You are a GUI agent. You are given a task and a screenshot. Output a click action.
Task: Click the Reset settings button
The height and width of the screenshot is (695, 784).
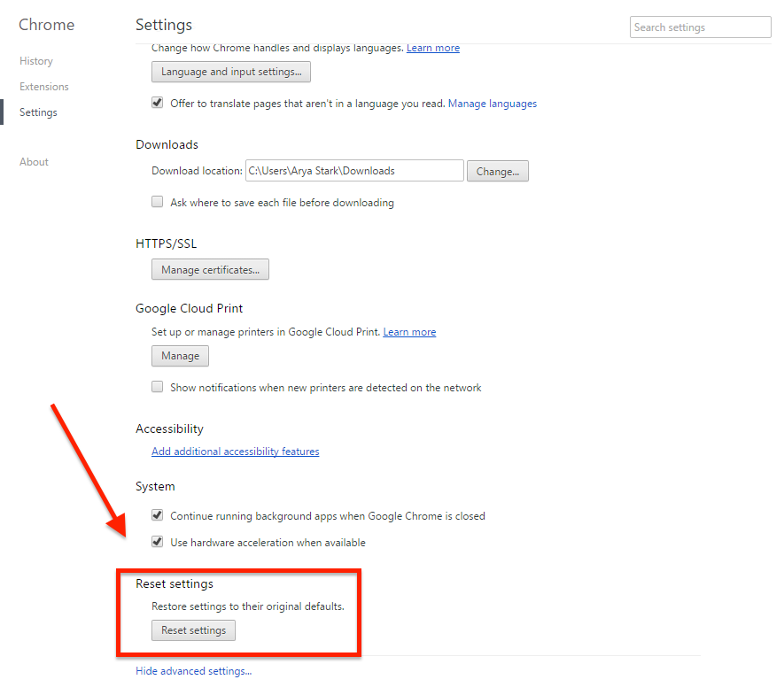point(193,630)
